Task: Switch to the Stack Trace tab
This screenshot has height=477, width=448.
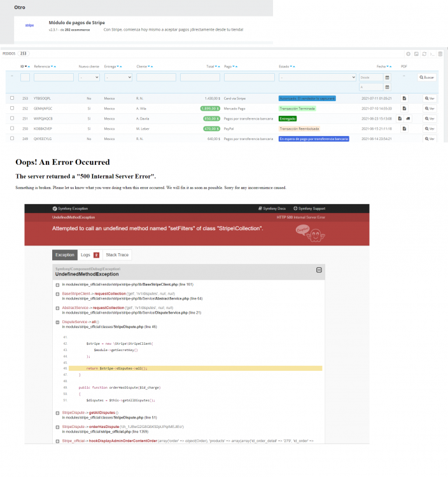Action: (117, 255)
